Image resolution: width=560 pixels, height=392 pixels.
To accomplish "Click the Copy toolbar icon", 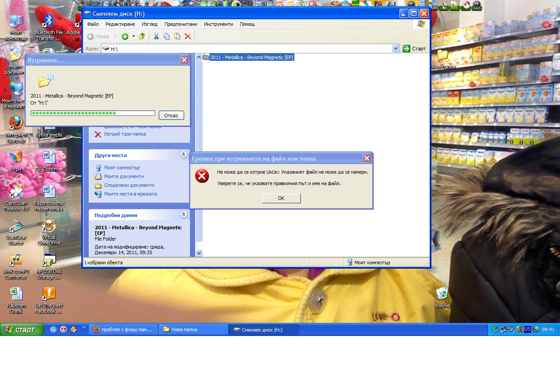I will pos(167,36).
